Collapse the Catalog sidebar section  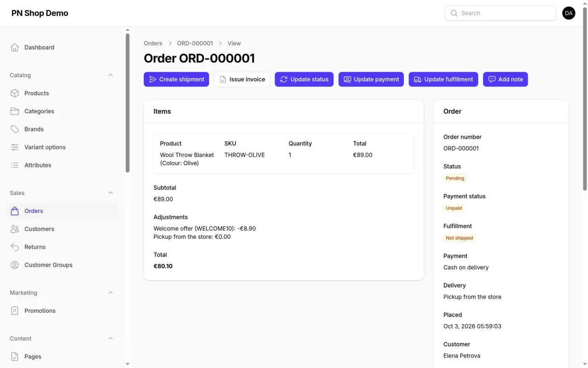111,75
